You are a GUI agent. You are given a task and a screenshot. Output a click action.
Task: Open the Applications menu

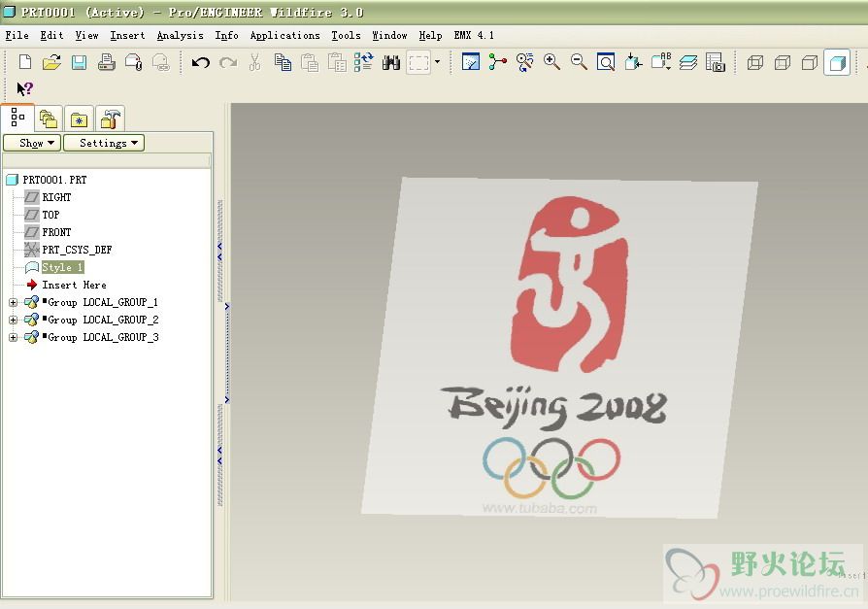(x=285, y=35)
